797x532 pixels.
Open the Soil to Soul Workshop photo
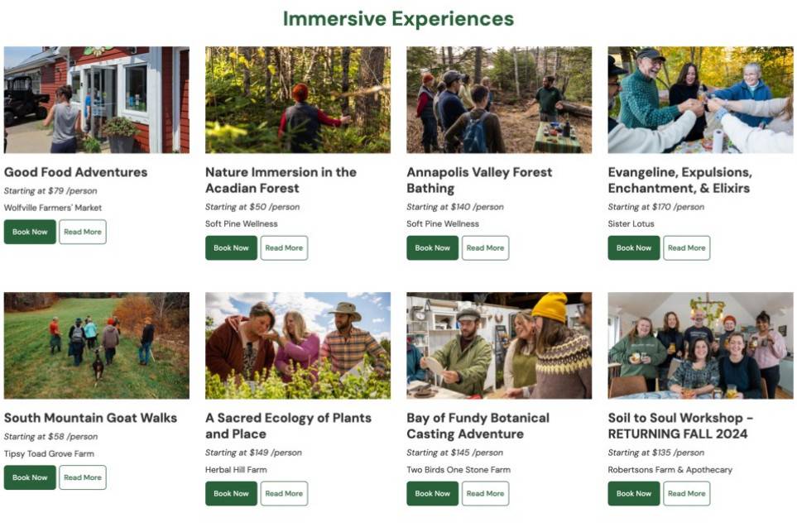pyautogui.click(x=700, y=345)
